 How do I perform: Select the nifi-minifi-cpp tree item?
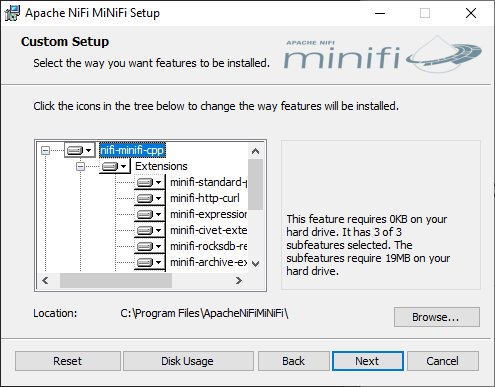132,150
